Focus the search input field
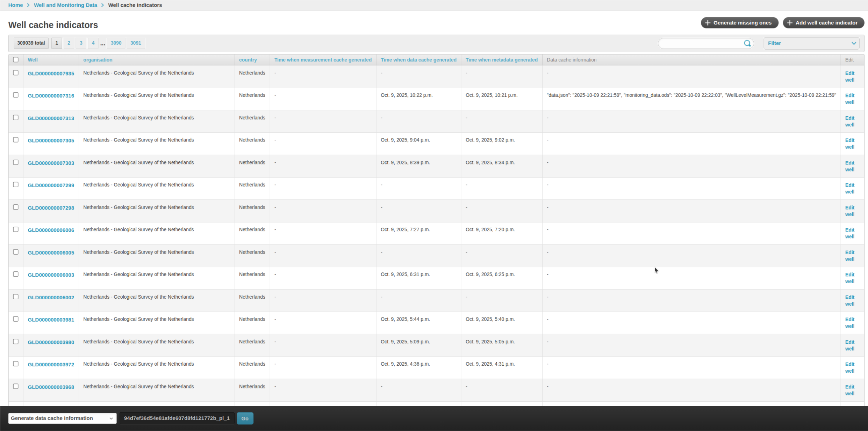 click(701, 43)
